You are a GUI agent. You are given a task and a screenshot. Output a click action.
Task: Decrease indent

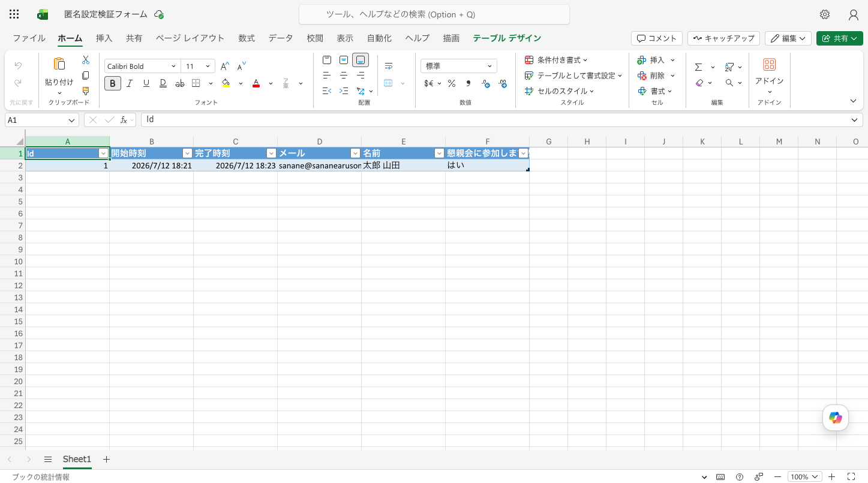pyautogui.click(x=327, y=91)
